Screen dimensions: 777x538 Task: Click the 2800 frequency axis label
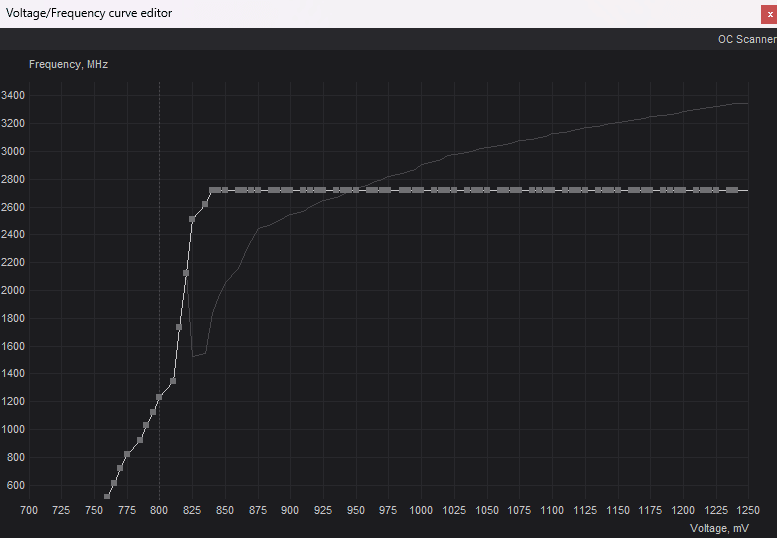click(x=13, y=179)
